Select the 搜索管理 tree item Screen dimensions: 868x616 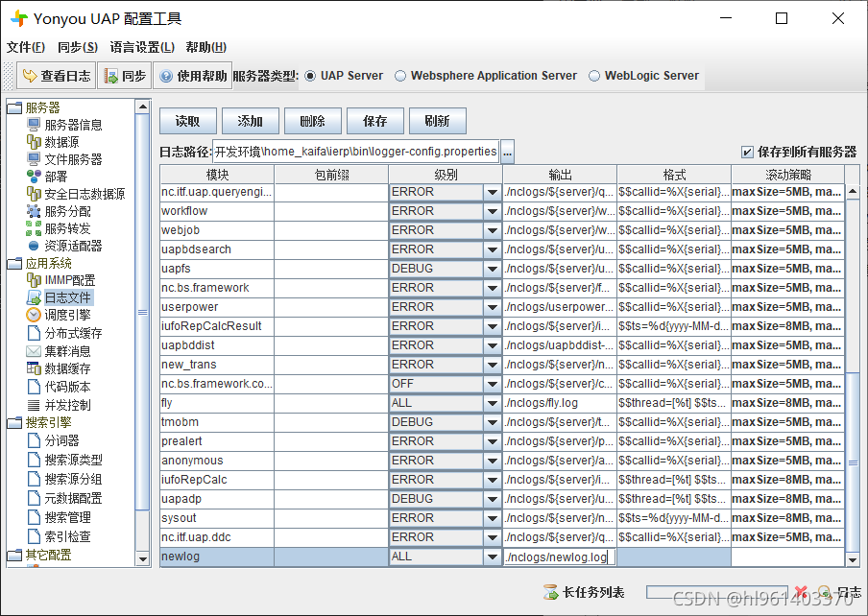(67, 517)
